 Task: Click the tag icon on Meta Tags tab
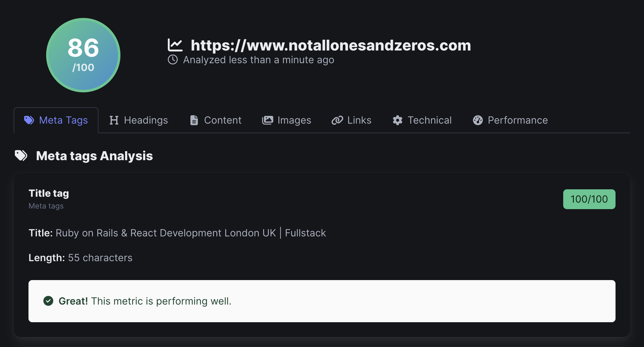click(x=29, y=120)
